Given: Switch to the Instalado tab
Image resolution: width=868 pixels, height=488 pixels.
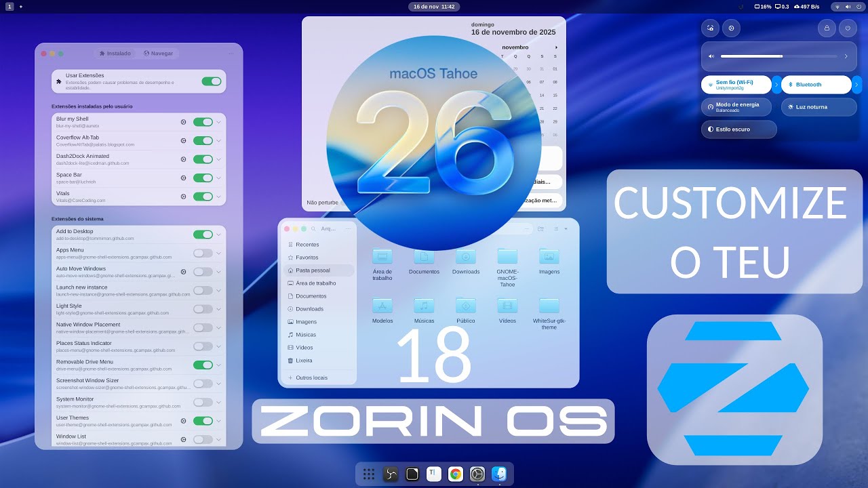Looking at the screenshot, I should point(115,53).
